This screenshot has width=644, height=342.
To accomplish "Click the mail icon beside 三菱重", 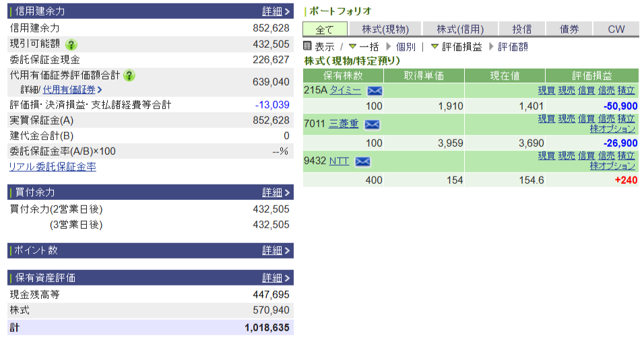I will point(371,125).
